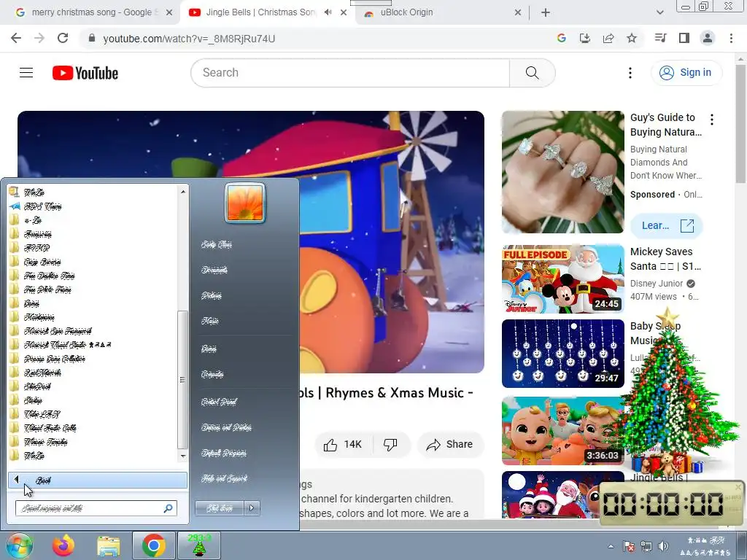Open the Baby Sleep Music 29:47 thumbnail
This screenshot has height=560, width=747.
[562, 354]
